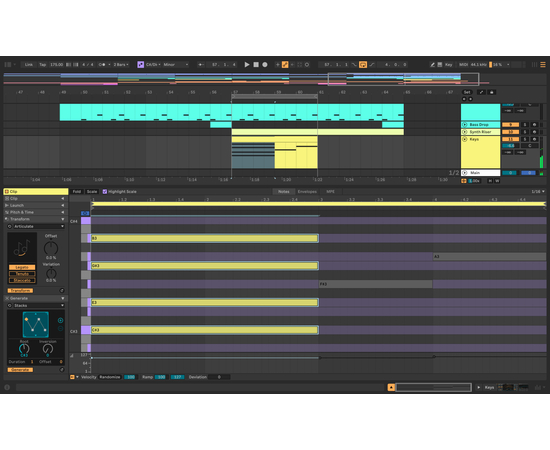Adjust the Articulate Offset knob
550x450 pixels.
coord(51,248)
